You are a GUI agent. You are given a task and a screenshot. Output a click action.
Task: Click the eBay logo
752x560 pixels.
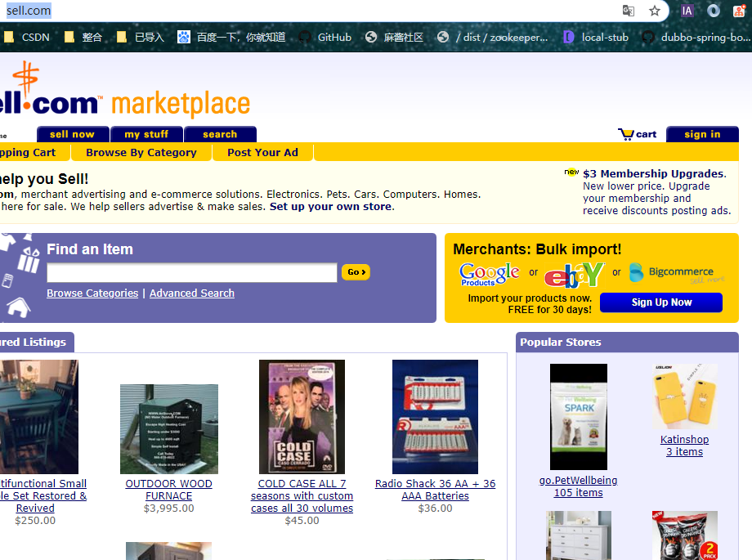pos(575,275)
